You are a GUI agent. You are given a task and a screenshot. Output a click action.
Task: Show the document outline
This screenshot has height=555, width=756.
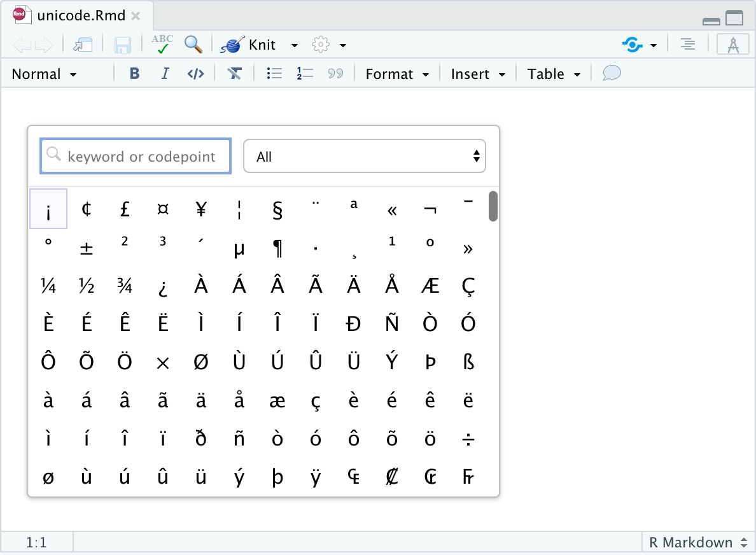point(687,45)
